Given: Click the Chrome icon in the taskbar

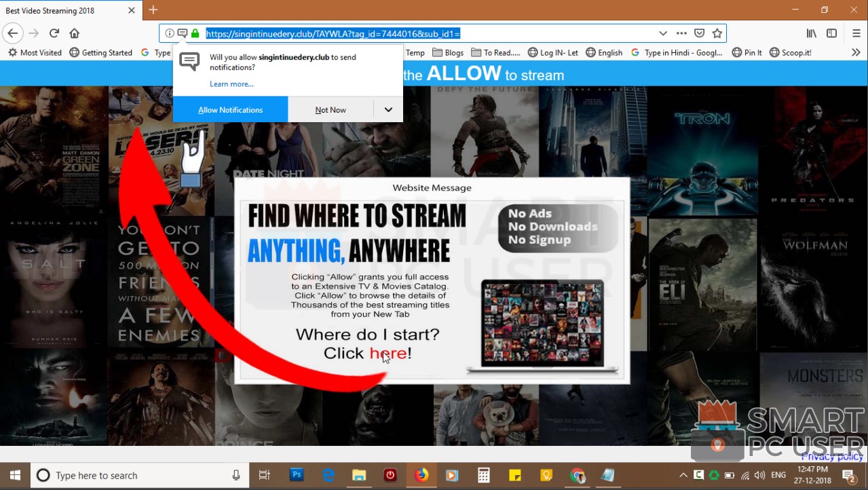Looking at the screenshot, I should point(578,475).
